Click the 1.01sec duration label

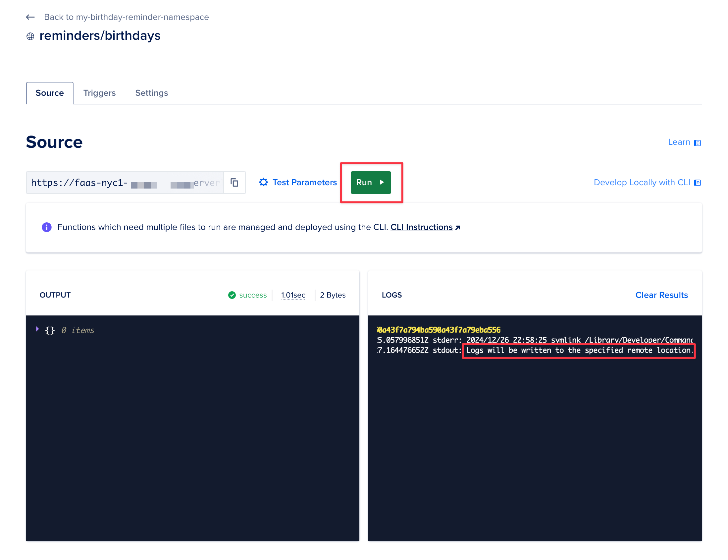coord(293,295)
